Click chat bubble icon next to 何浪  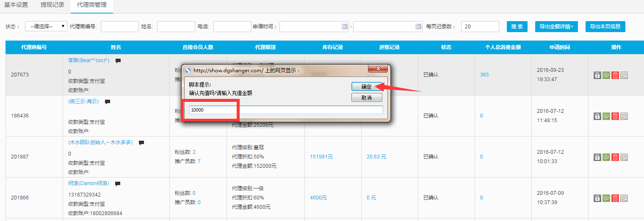point(118,184)
